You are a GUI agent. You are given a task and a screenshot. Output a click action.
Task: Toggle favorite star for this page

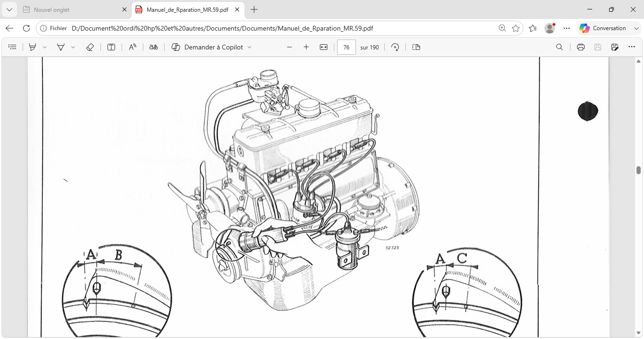[516, 28]
